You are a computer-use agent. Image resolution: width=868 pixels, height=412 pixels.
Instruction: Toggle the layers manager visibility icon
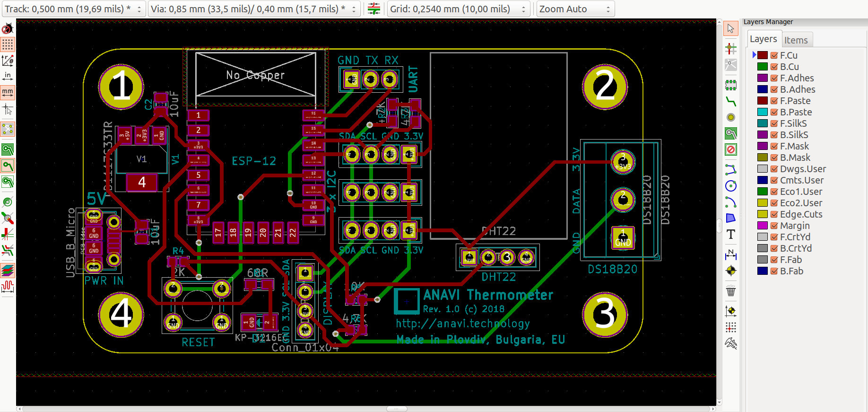pyautogui.click(x=8, y=270)
